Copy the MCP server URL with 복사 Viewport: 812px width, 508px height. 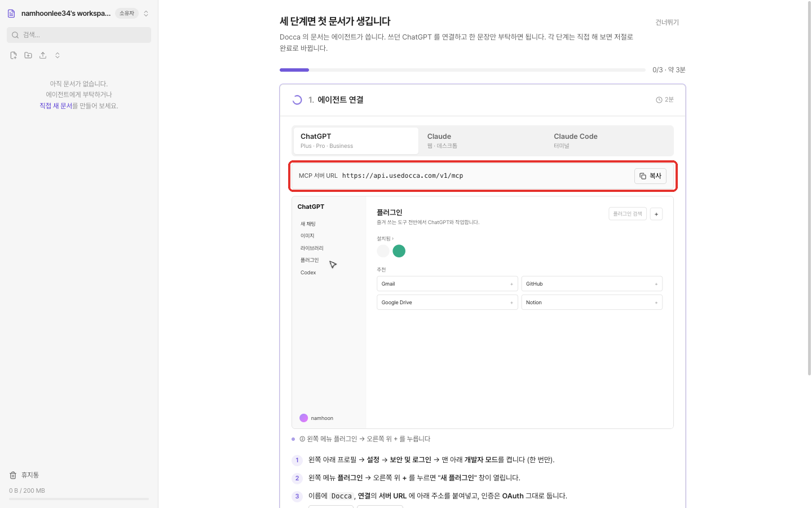[x=651, y=176]
